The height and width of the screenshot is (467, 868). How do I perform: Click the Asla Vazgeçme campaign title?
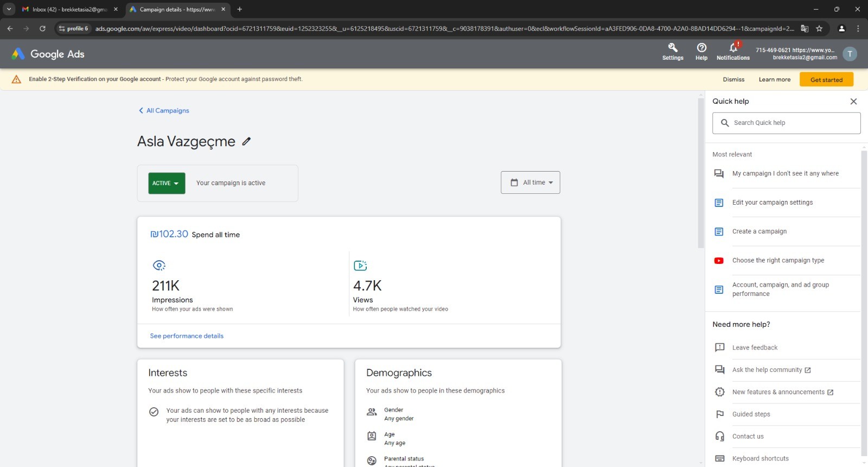(x=186, y=142)
